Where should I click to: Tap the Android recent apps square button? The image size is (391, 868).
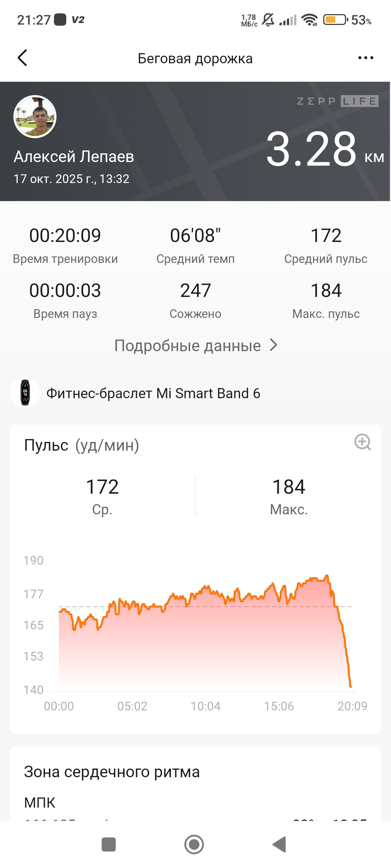(109, 844)
